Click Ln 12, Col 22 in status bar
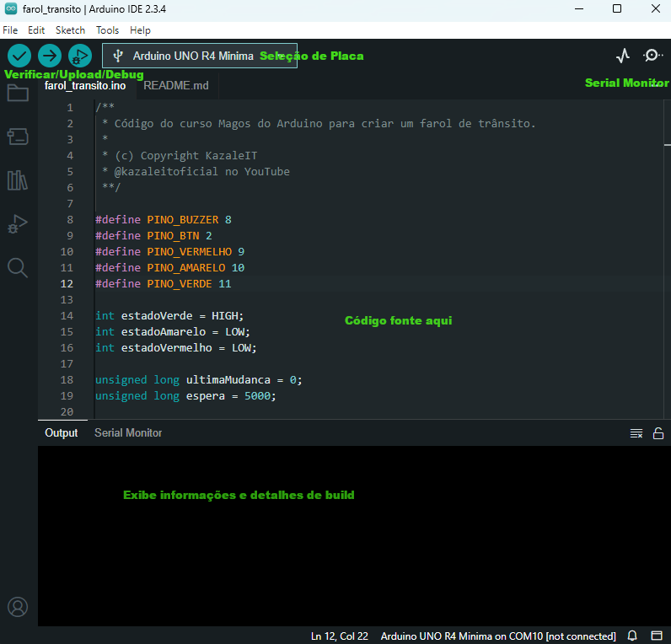 point(340,636)
